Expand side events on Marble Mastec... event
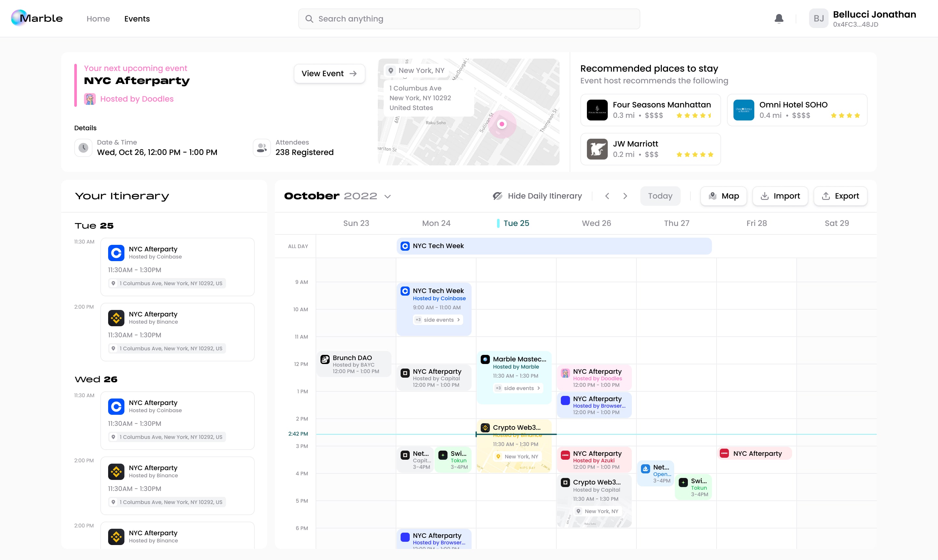Viewport: 938px width, 560px height. [518, 388]
